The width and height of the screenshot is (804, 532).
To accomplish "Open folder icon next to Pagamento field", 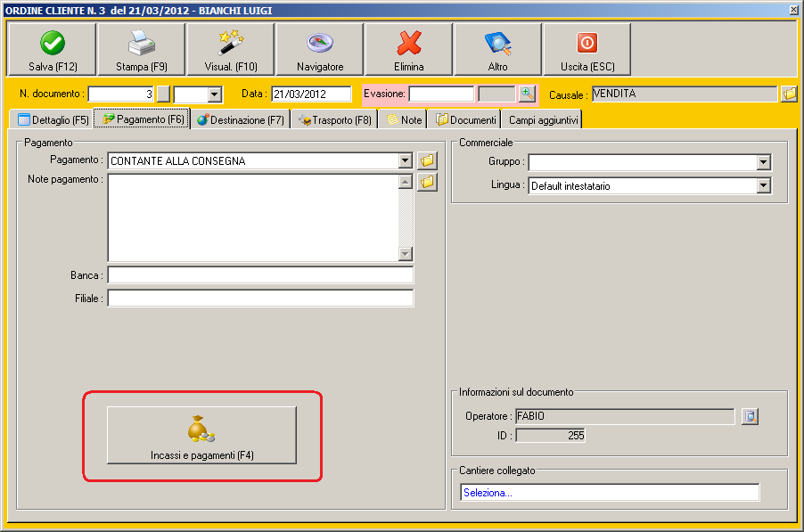I will pos(427,161).
